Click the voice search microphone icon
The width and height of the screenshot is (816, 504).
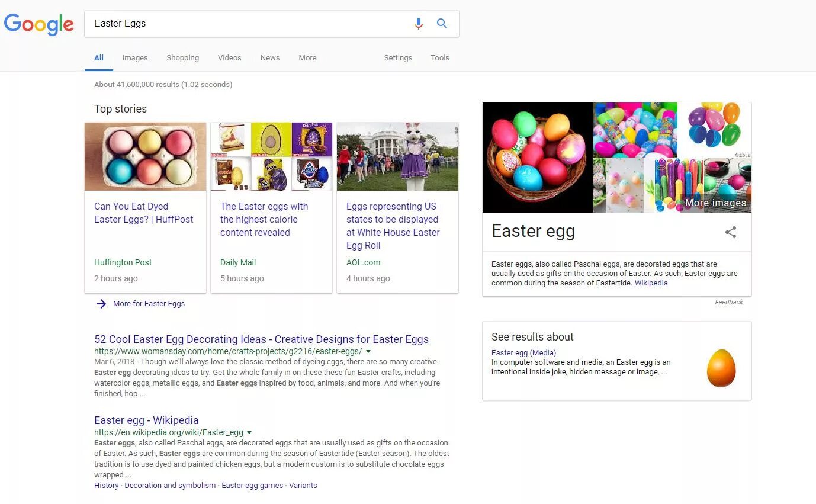[418, 24]
